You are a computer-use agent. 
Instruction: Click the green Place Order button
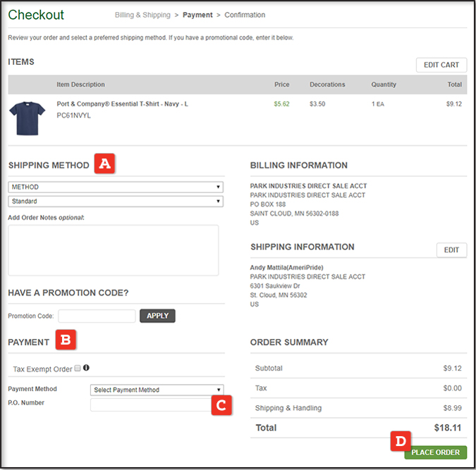coord(435,452)
